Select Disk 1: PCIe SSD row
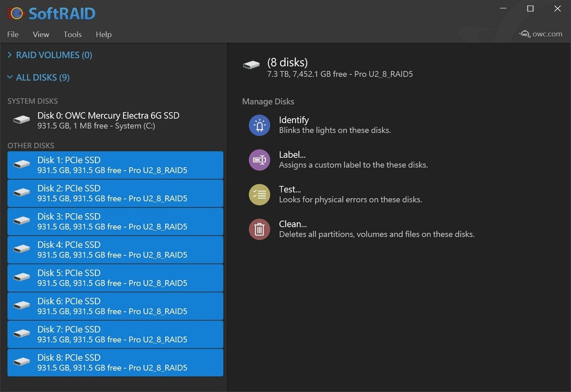This screenshot has width=571, height=392. click(x=115, y=165)
